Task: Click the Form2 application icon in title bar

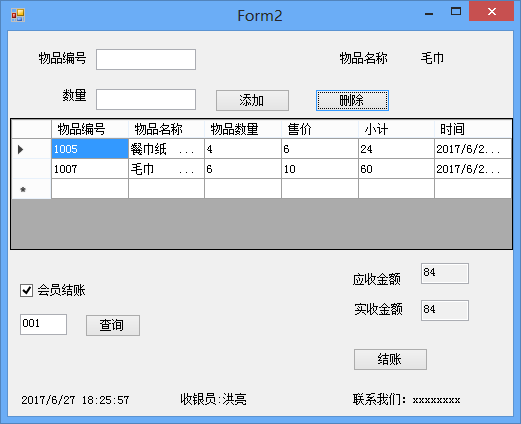Action: [18, 15]
